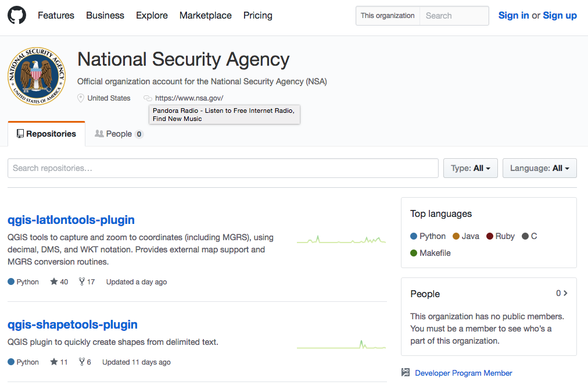Click the National Security Agency heading
This screenshot has width=588, height=385.
(184, 59)
